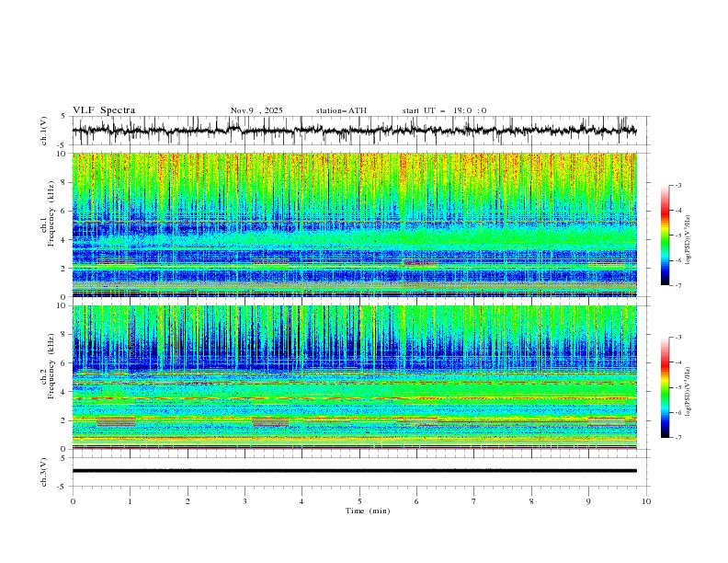This screenshot has height=563, width=728.
Task: Click the lower PSD color scale bar
Action: pyautogui.click(x=665, y=387)
